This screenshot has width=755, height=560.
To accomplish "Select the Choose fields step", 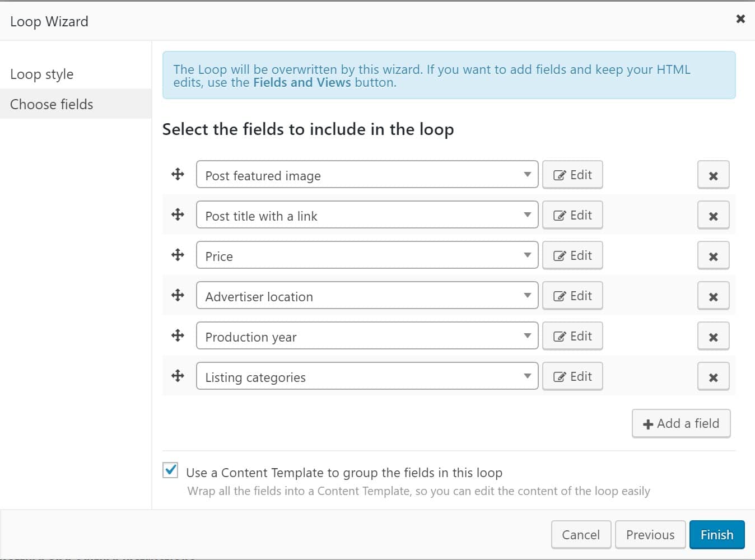I will point(51,104).
